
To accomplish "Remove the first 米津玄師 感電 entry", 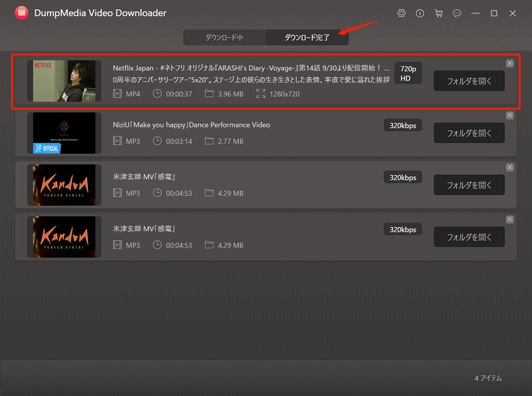I will (509, 168).
